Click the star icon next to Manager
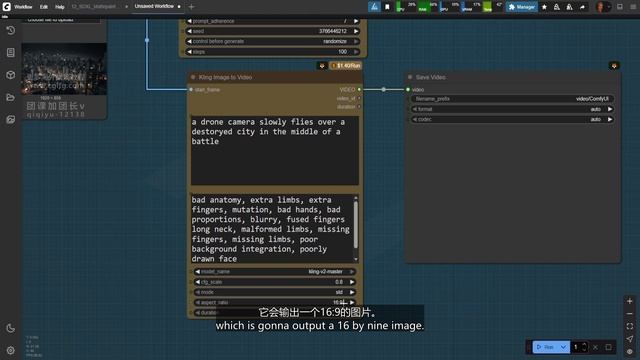This screenshot has height=360, width=640. [x=544, y=7]
